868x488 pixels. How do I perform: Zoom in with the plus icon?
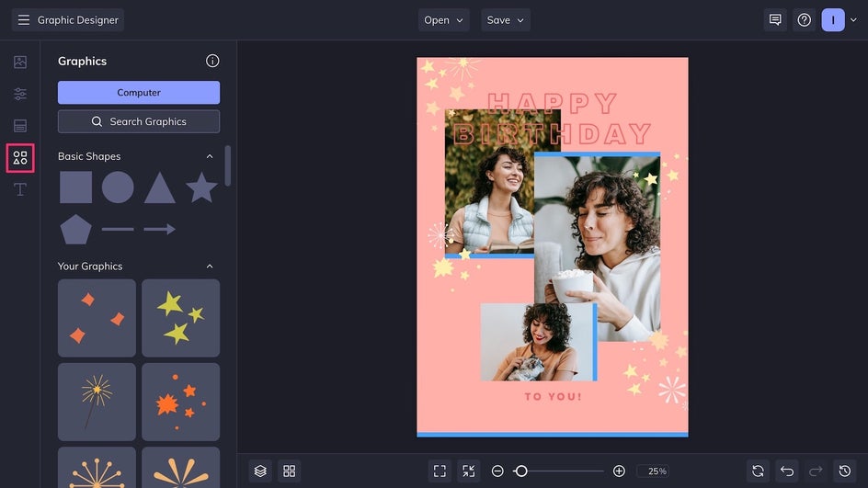(x=619, y=471)
